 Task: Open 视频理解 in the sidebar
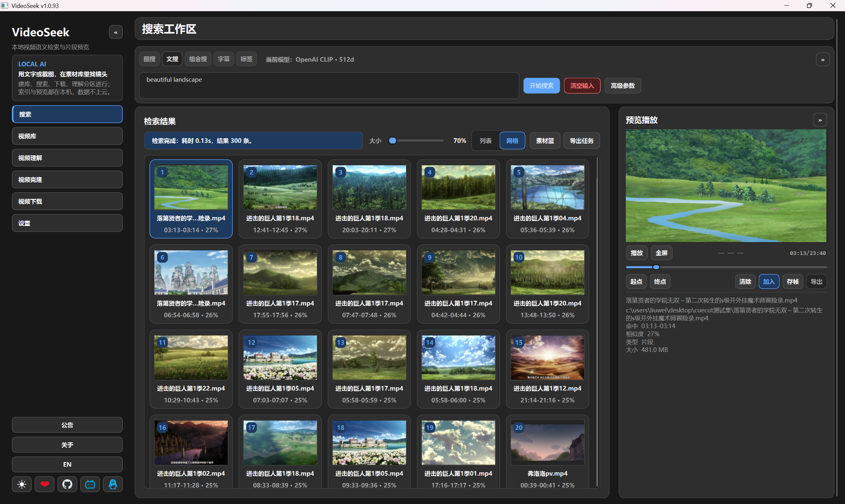click(67, 158)
